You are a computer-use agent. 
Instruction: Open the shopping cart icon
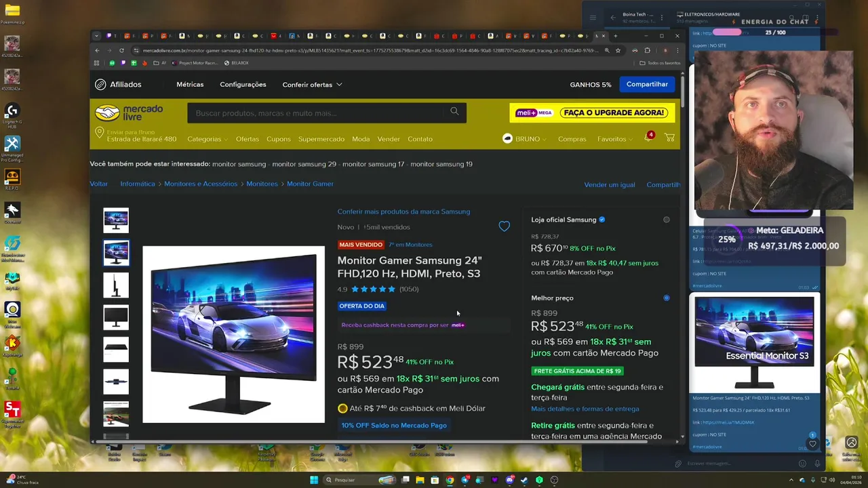669,138
